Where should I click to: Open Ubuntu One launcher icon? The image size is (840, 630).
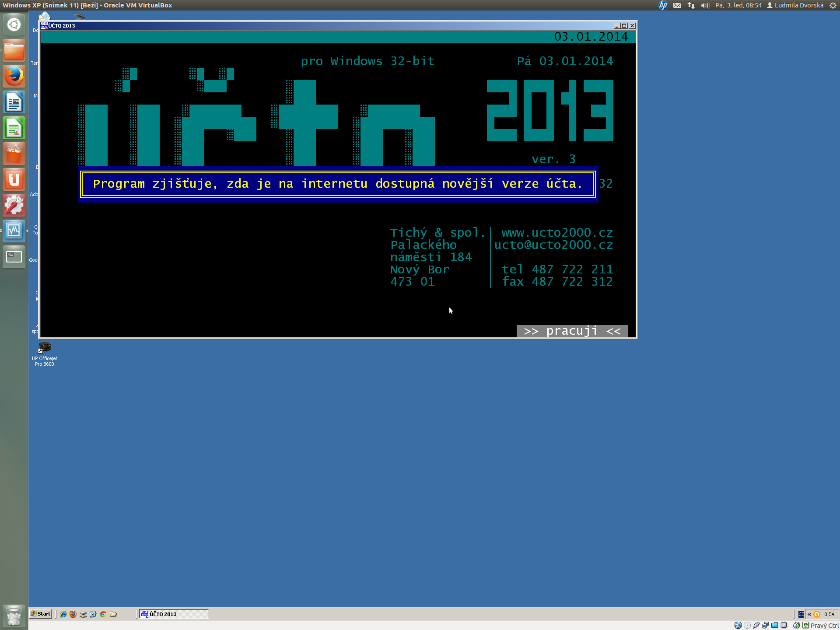(x=14, y=180)
